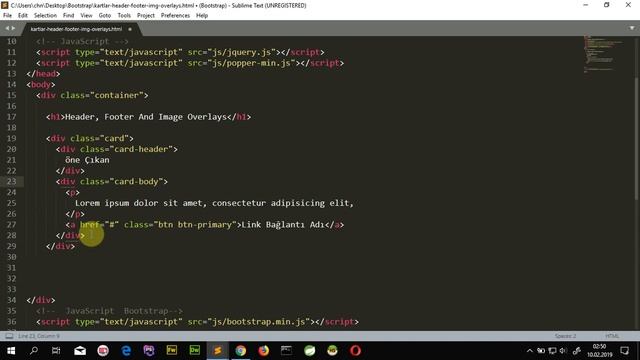
Task: Click the body tag on line 14
Action: click(x=41, y=84)
